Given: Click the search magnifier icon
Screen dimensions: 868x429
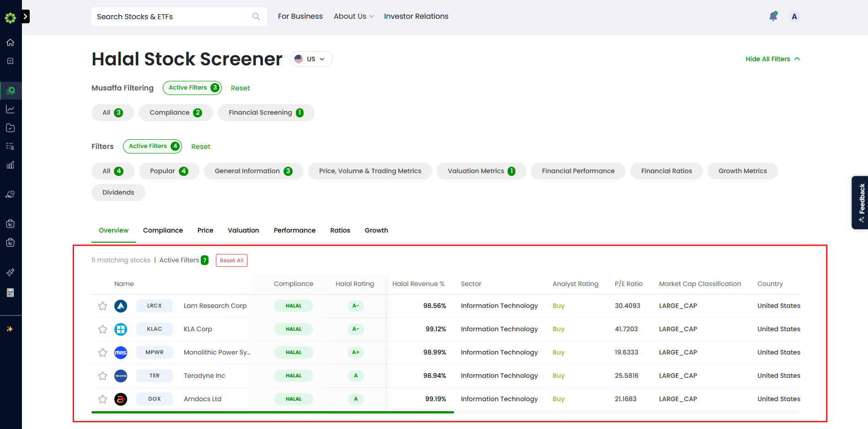Looking at the screenshot, I should [256, 16].
